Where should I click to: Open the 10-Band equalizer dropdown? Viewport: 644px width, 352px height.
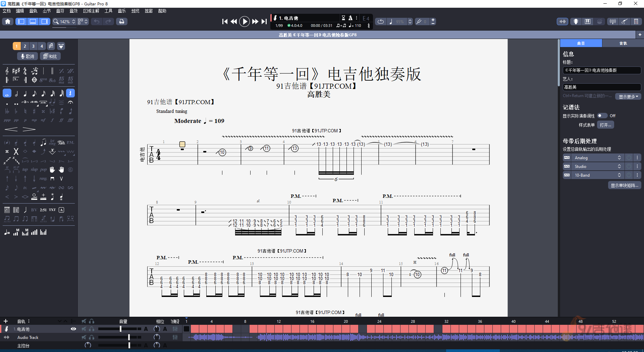(597, 175)
